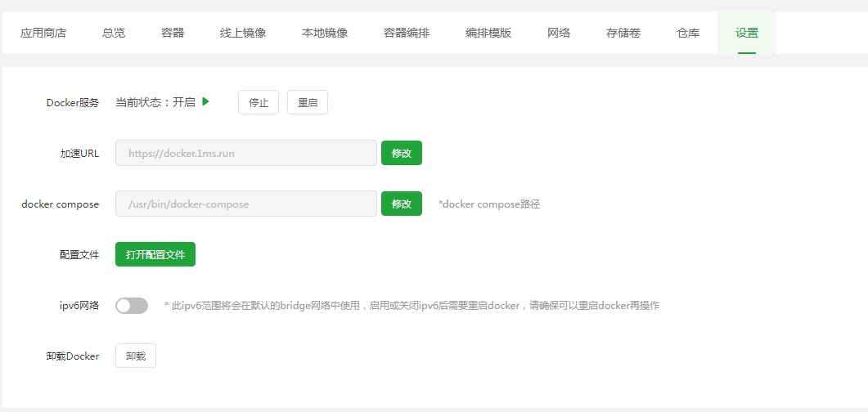Switch to the 总览 tab

pyautogui.click(x=114, y=34)
